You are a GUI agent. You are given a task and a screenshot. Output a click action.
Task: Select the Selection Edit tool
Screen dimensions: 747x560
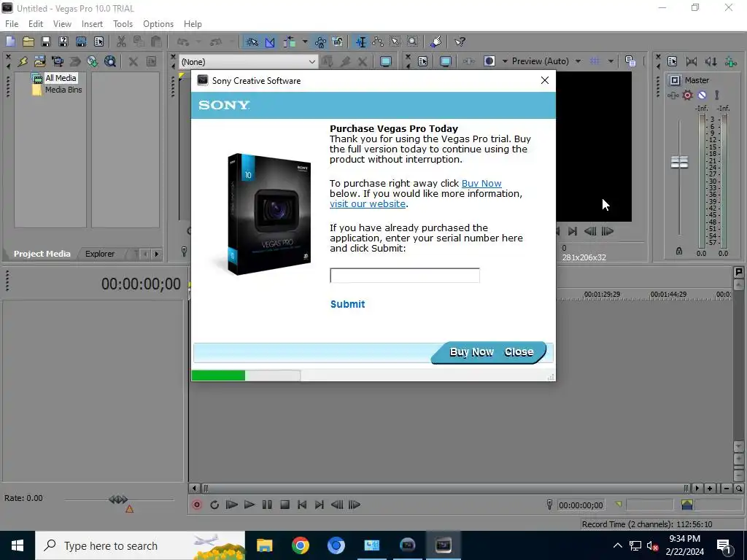[395, 42]
